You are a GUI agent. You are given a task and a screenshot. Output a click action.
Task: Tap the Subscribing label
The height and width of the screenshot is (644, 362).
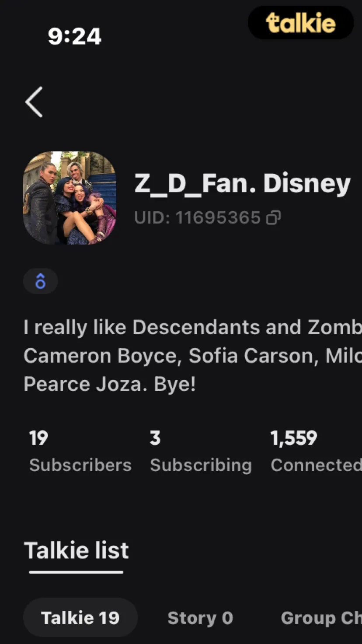point(201,465)
